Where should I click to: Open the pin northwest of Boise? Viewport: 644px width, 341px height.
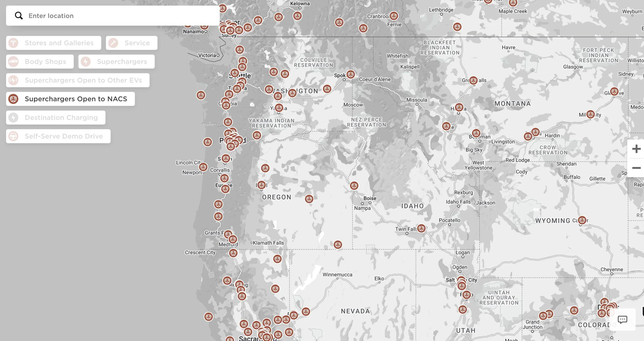354,186
